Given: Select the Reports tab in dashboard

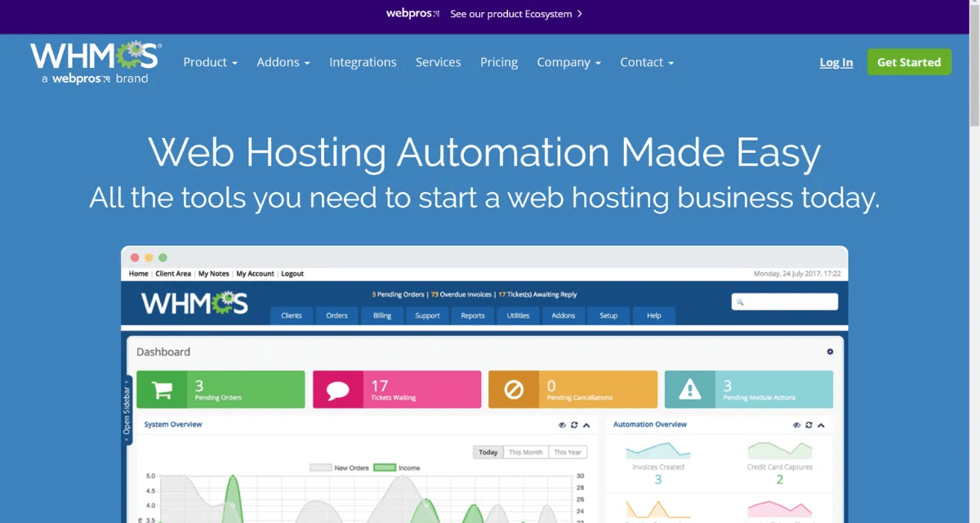Looking at the screenshot, I should coord(473,315).
